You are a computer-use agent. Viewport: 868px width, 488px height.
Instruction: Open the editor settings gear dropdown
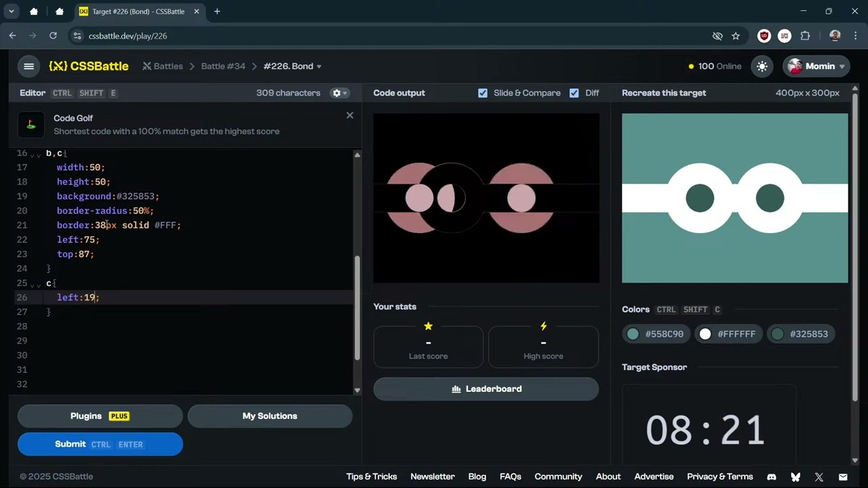(x=338, y=93)
